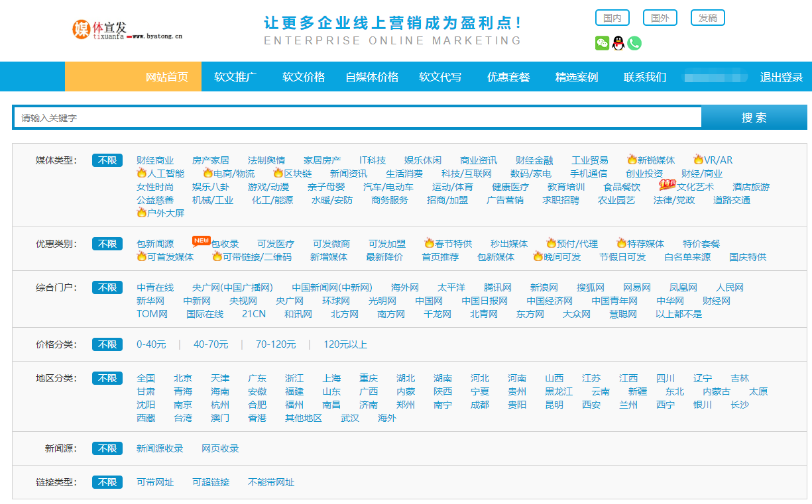812x504 pixels.
Task: Open the 软文价格 nav item
Action: (x=304, y=77)
